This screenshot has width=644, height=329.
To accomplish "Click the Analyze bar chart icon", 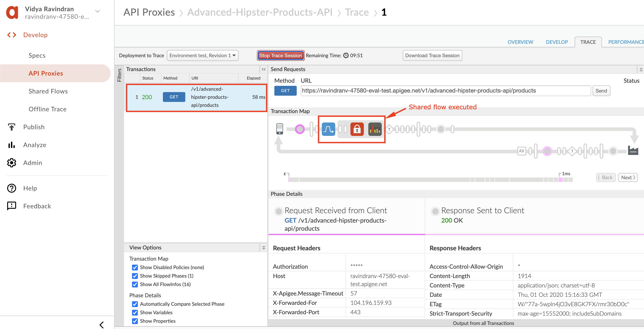I will pos(11,145).
